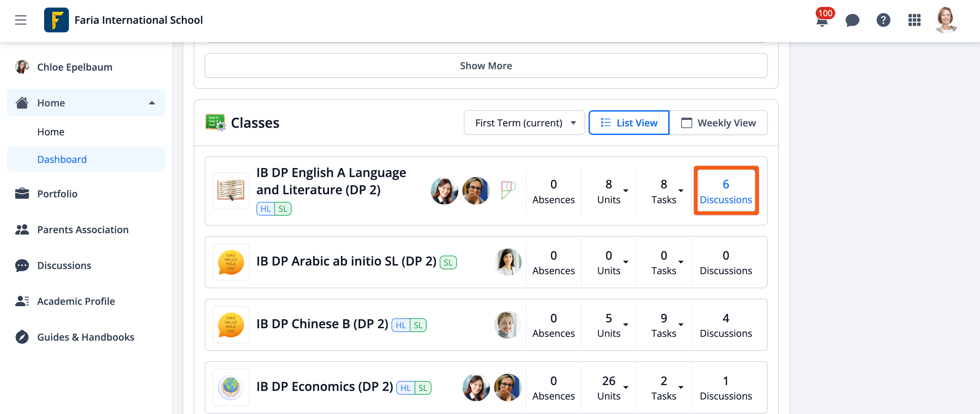The image size is (980, 414).
Task: Open the First Term dropdown
Action: 524,123
